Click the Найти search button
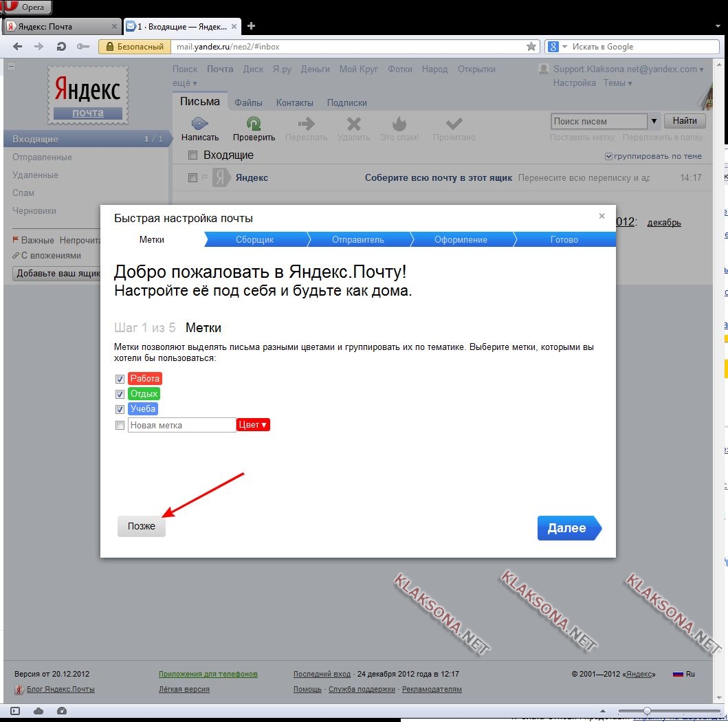Viewport: 728px width, 722px height. point(685,121)
